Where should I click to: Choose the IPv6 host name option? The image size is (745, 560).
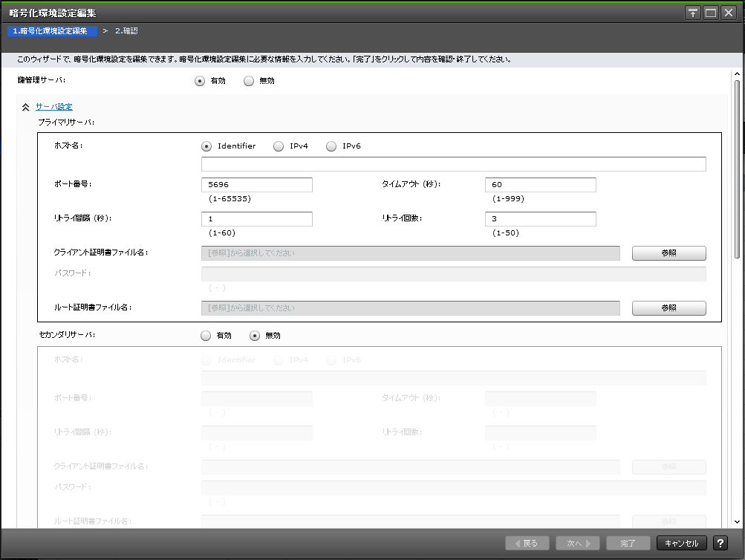tap(331, 146)
